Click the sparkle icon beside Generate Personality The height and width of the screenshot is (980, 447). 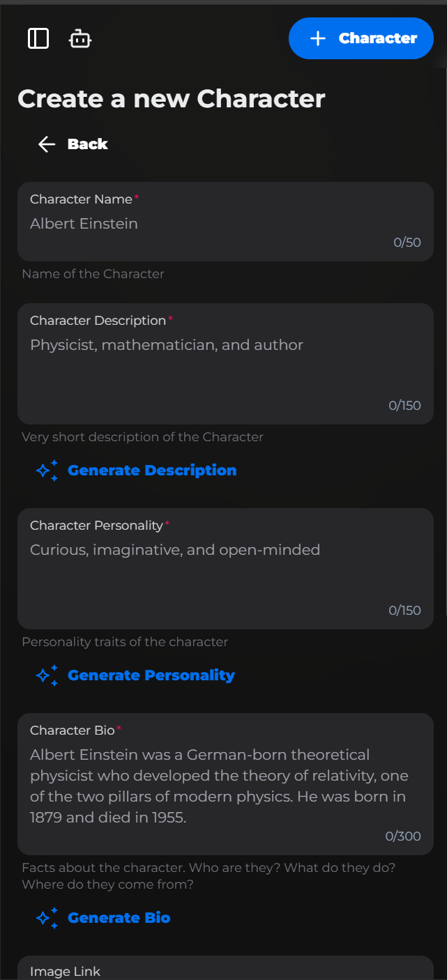47,675
